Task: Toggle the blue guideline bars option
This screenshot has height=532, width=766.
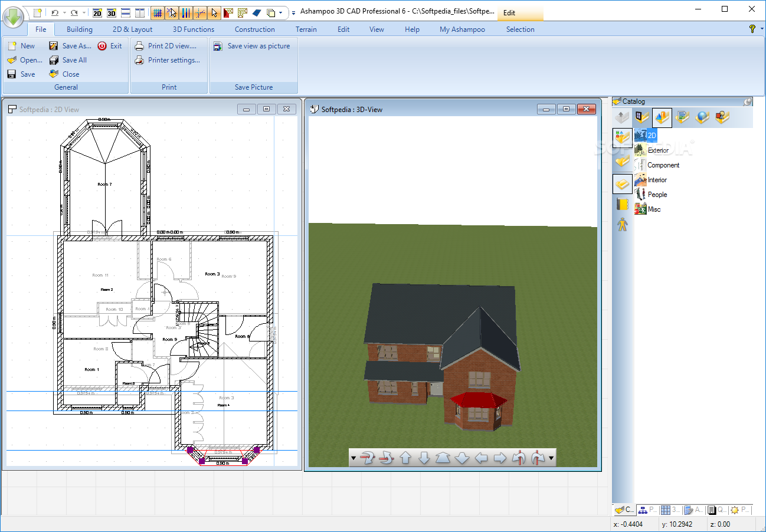Action: [186, 12]
